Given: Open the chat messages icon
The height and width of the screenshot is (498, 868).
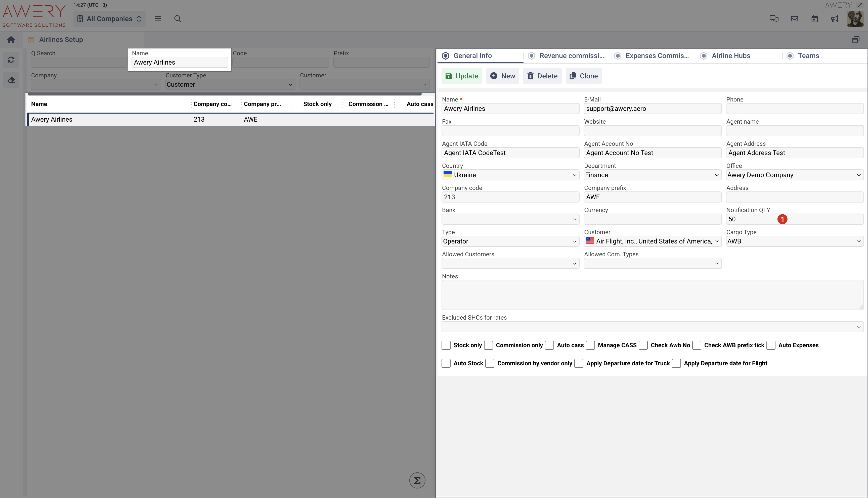Looking at the screenshot, I should 774,19.
